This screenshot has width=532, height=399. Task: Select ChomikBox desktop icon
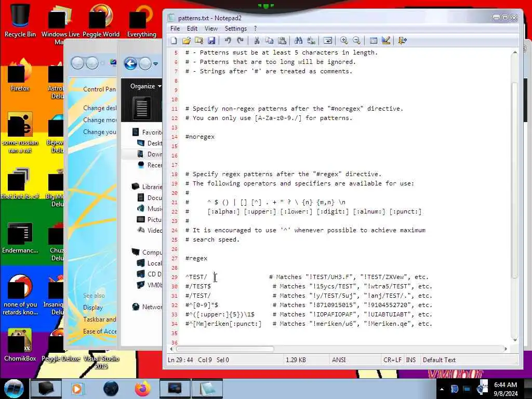(20, 345)
